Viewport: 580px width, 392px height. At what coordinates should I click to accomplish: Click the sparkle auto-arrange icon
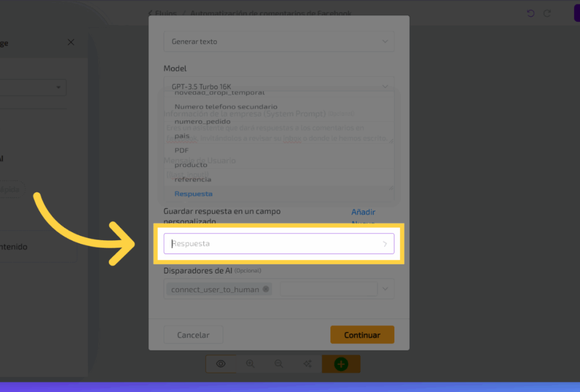pos(308,364)
